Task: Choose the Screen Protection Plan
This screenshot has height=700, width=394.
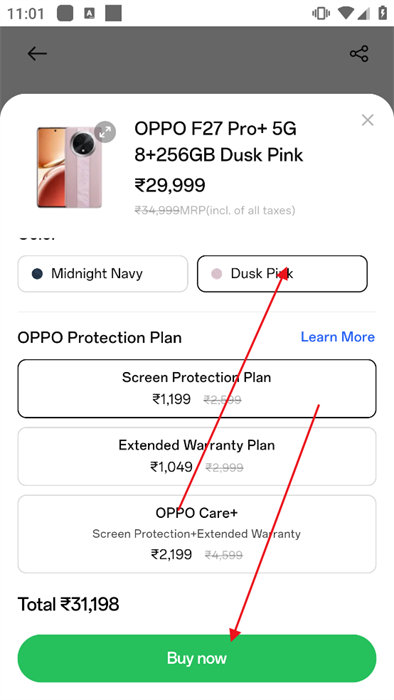Action: (197, 388)
